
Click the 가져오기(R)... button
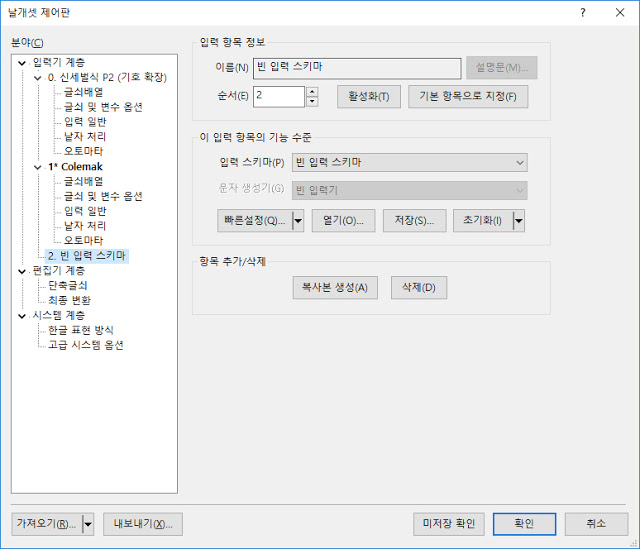click(x=47, y=524)
